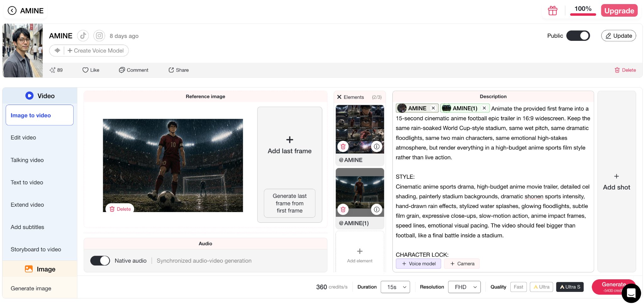Delete the AMINE(1) element with trash icon
The height and width of the screenshot is (306, 644).
tap(343, 209)
